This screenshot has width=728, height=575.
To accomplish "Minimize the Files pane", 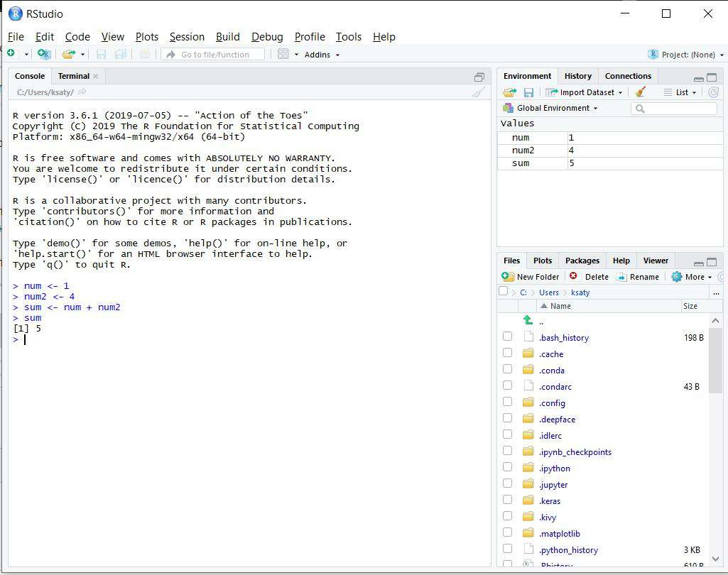I will coord(698,263).
